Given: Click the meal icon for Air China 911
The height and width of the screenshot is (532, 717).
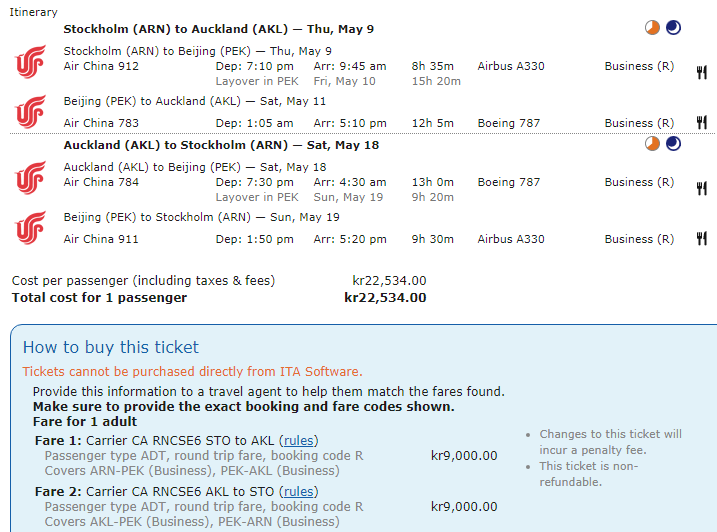Looking at the screenshot, I should click(702, 239).
